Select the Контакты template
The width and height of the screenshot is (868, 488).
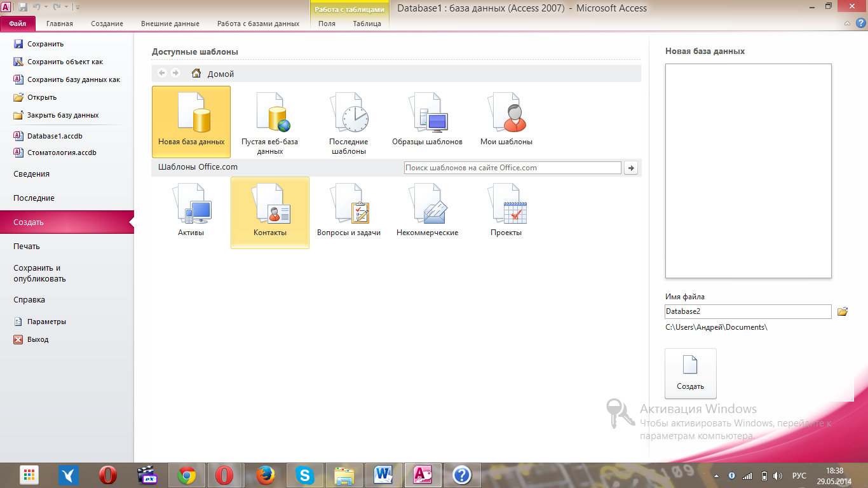point(270,213)
